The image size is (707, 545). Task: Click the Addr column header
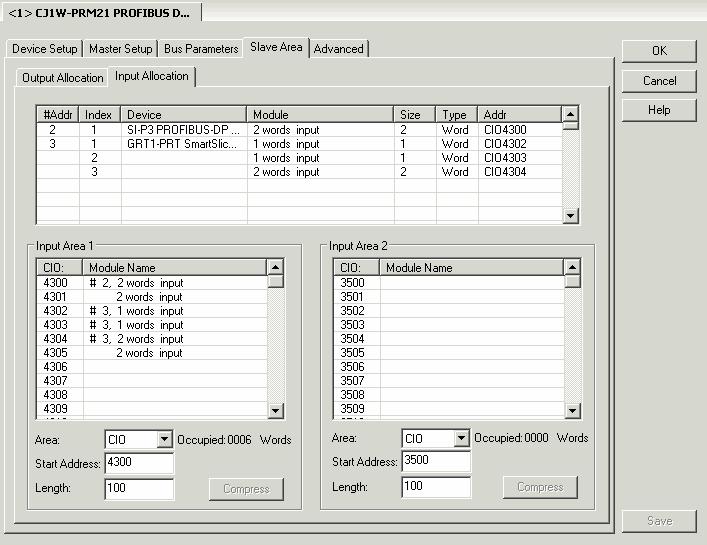tap(520, 114)
